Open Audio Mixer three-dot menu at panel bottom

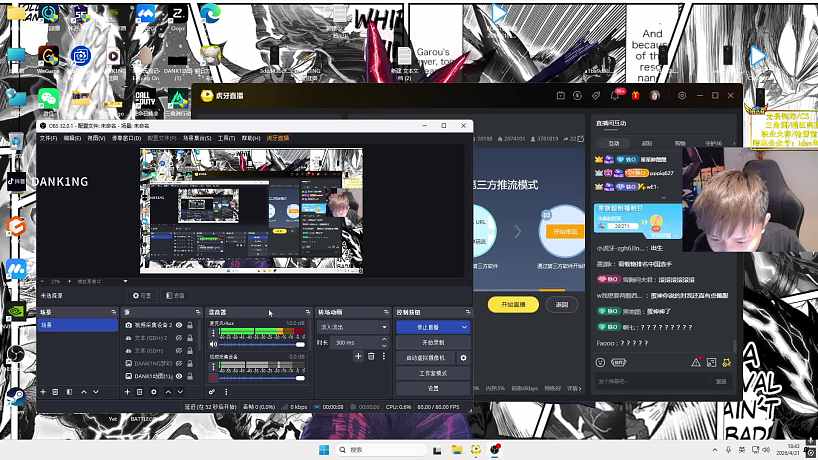[226, 392]
